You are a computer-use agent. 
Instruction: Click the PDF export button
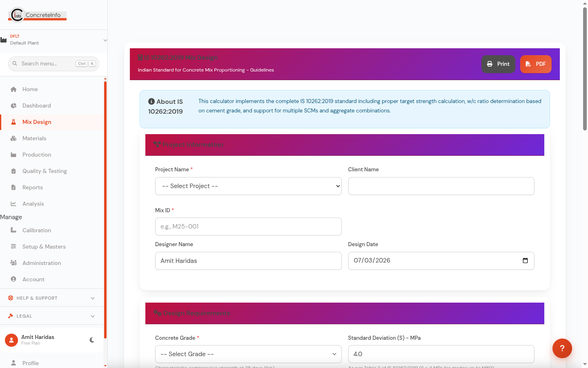(x=536, y=64)
